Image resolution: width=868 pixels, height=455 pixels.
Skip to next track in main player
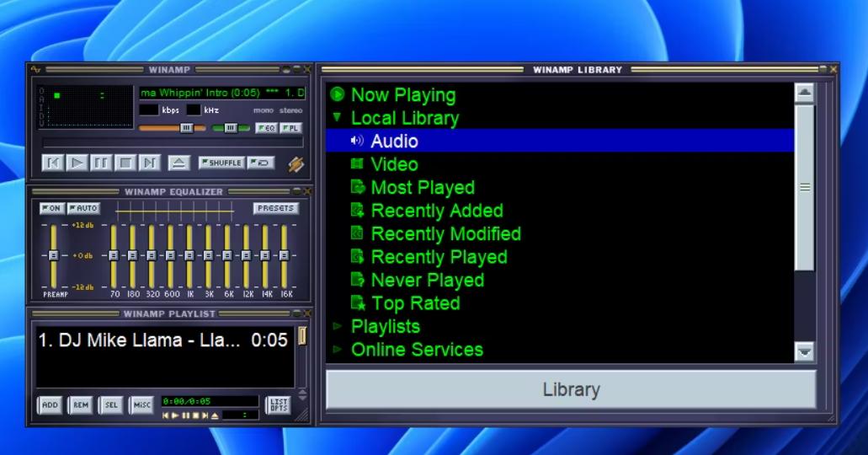coord(149,163)
